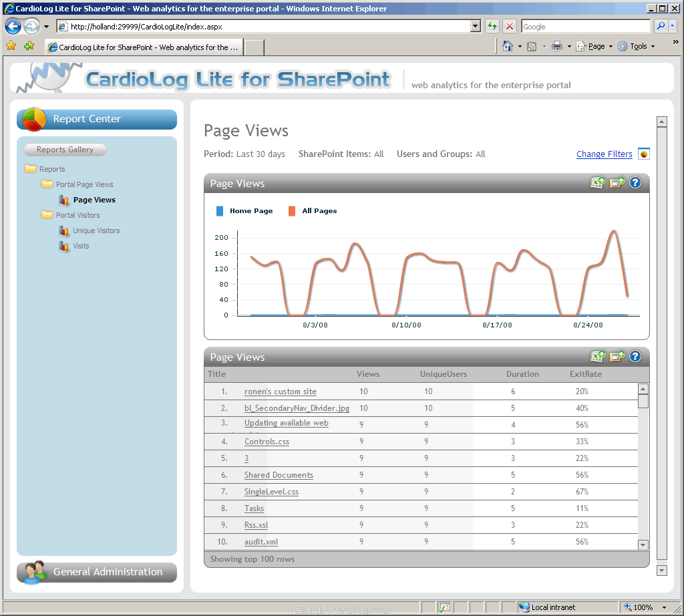
Task: Click the table widget's add-to-portal icon
Action: pos(617,356)
